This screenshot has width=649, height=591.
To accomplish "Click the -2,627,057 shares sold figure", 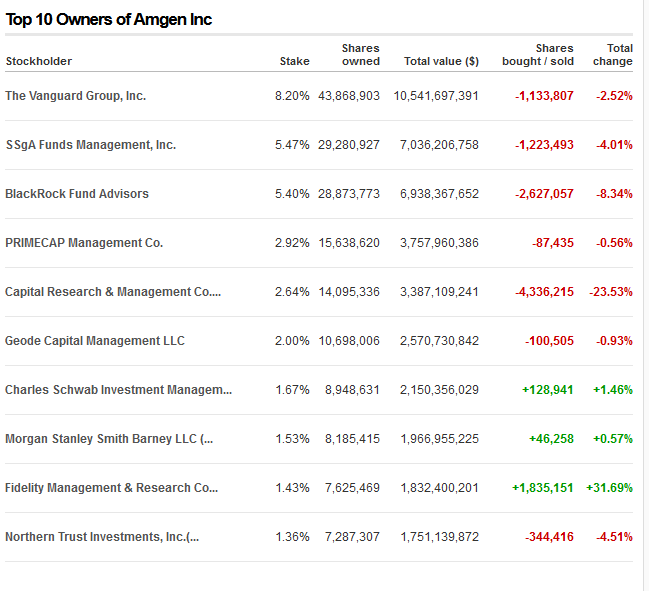I will point(544,194).
